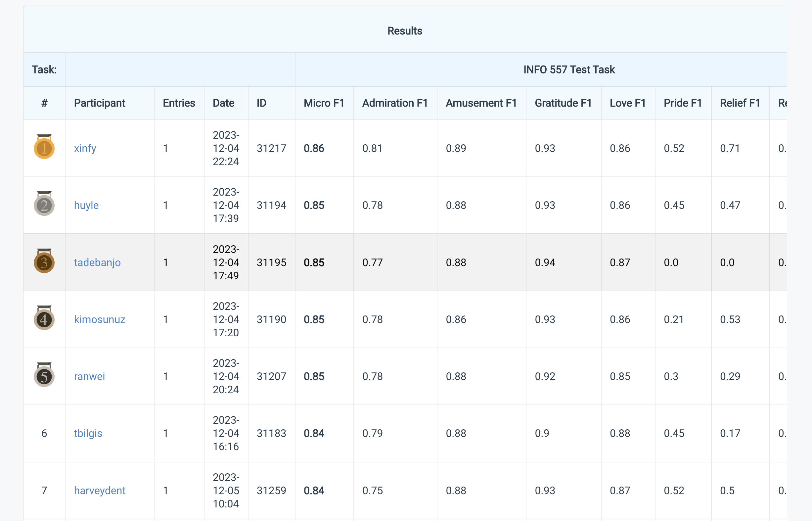Open ranwei's participant profile
Image resolution: width=812 pixels, height=521 pixels.
89,376
